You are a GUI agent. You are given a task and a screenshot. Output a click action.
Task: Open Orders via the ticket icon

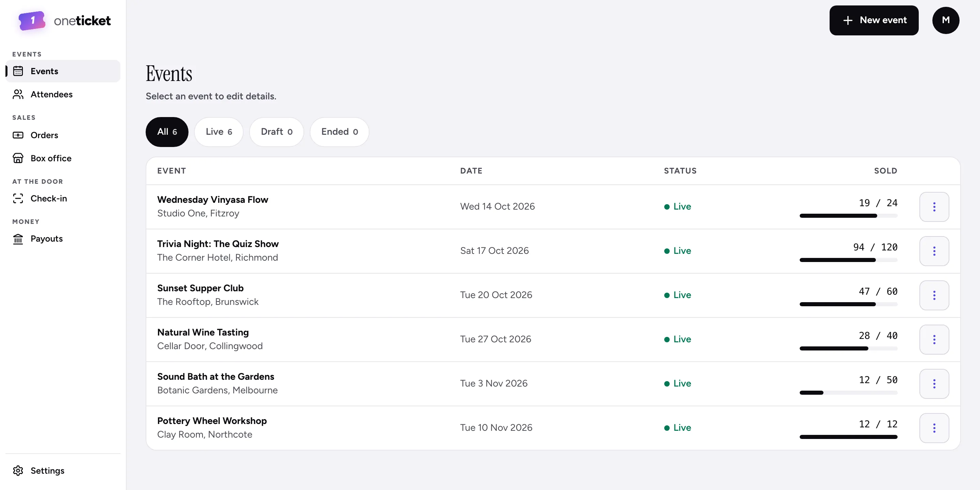click(18, 135)
